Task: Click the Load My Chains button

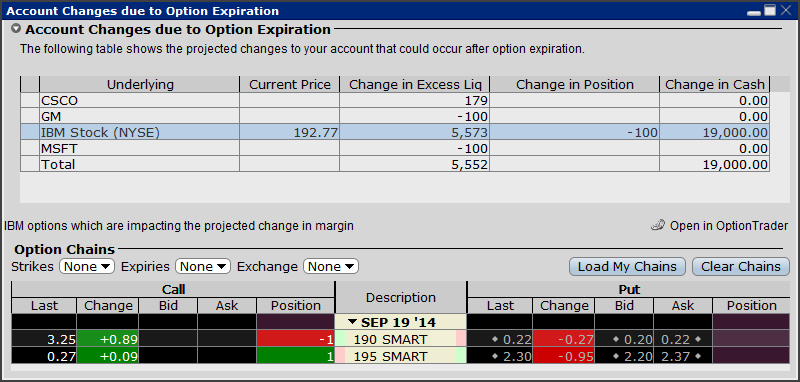Action: (627, 266)
